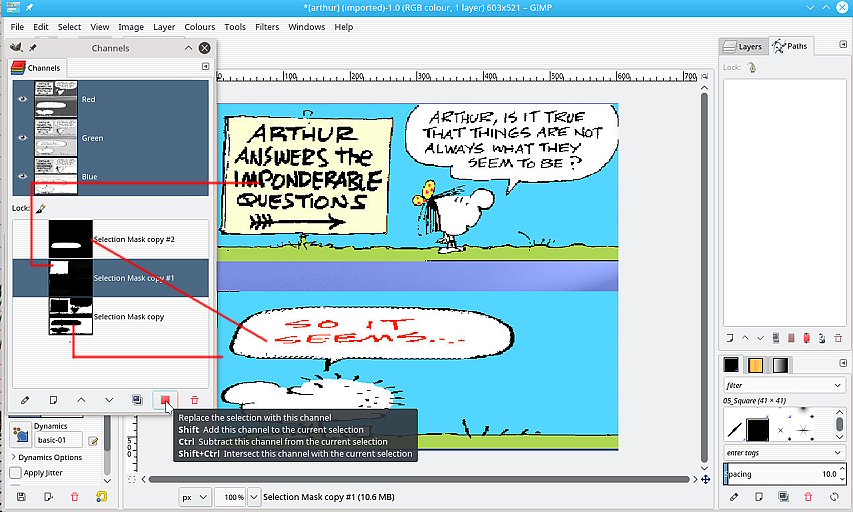The width and height of the screenshot is (853, 512).
Task: Open the Colours menu
Action: (200, 27)
